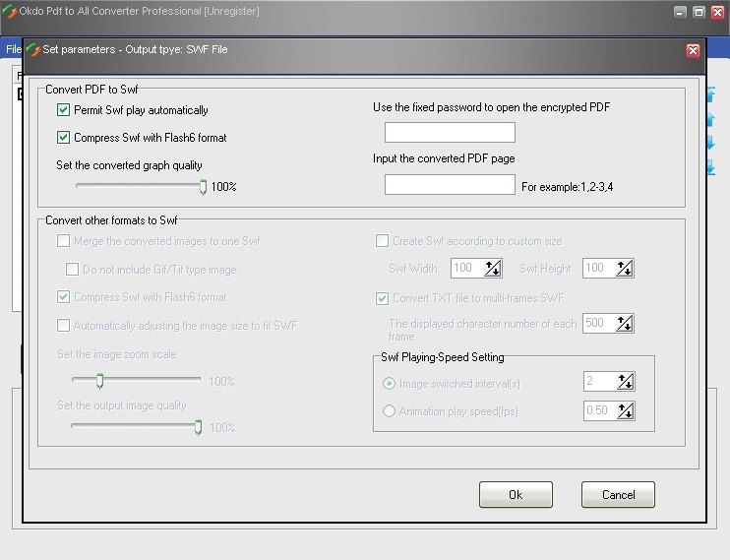Click the 'For example:1,2-3,4' hint text
The width and height of the screenshot is (730, 560).
(567, 187)
